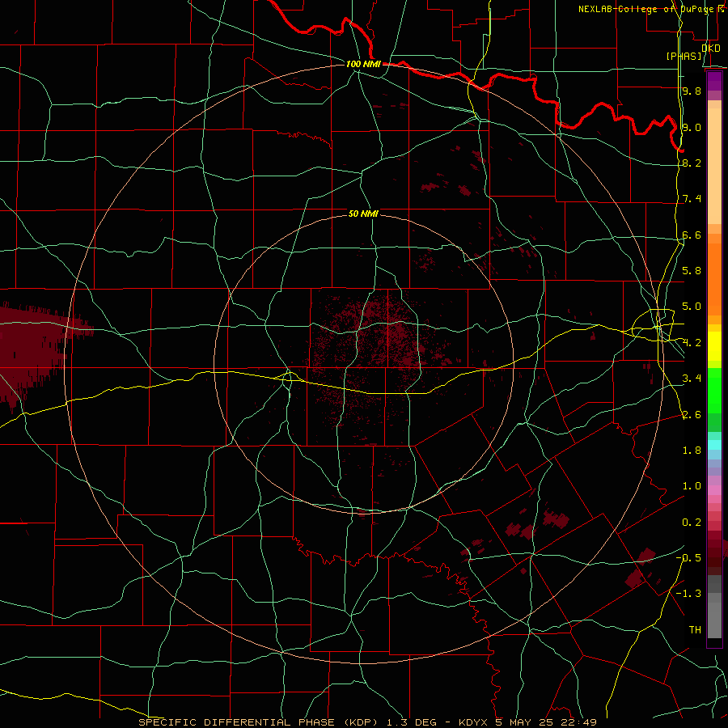The width and height of the screenshot is (728, 728).
Task: Select the 1.8 value on color scale
Action: point(692,451)
